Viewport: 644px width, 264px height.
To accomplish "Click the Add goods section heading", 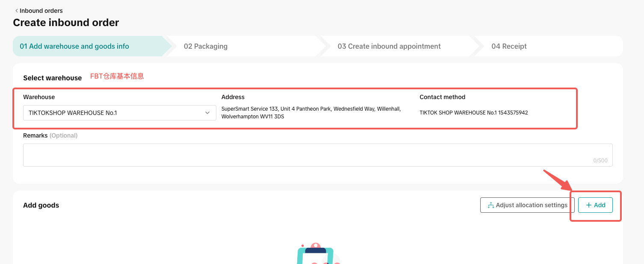I will pyautogui.click(x=41, y=205).
